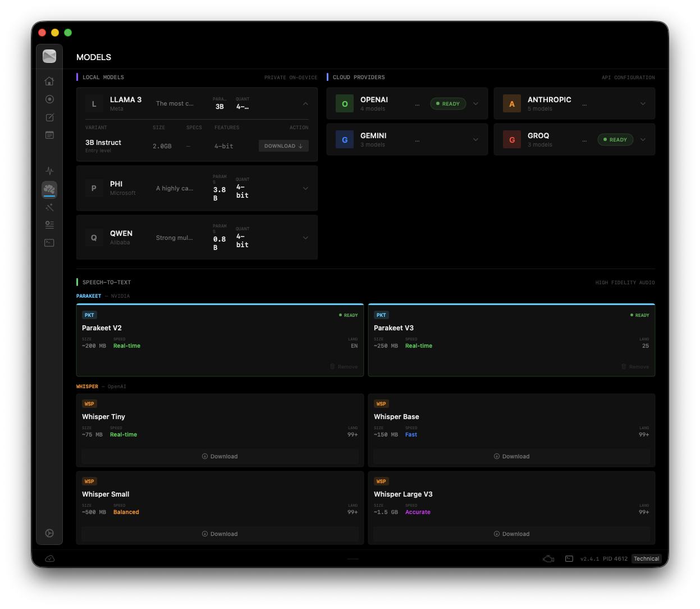Click the 'SPEECH-TO-TEXT' section heading
Viewport: 700px width, 609px height.
(x=107, y=283)
